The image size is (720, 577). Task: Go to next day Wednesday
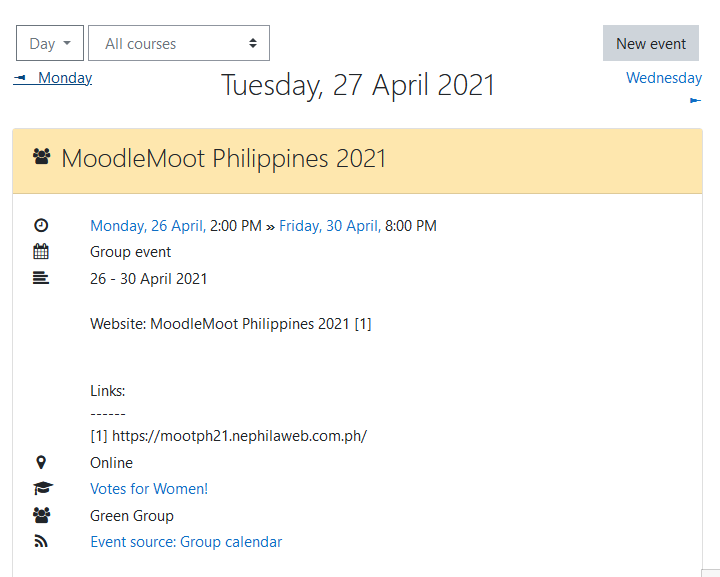664,78
